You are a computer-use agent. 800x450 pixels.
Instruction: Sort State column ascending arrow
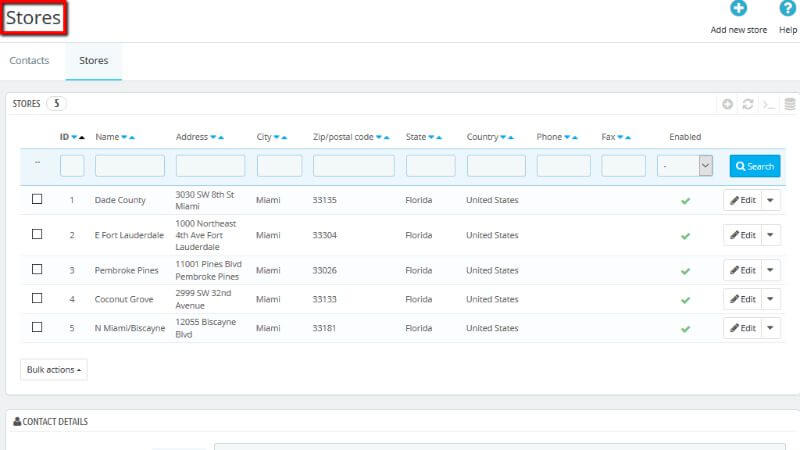pyautogui.click(x=439, y=137)
